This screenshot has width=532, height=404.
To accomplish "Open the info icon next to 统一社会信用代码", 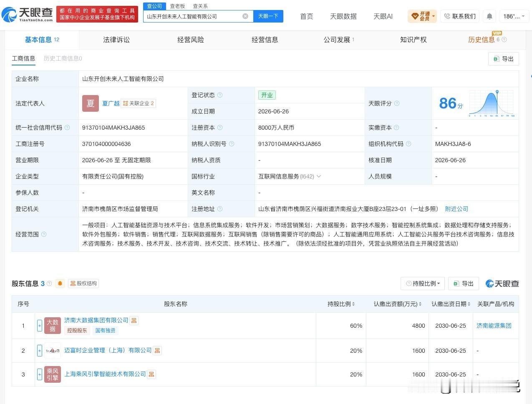I will pyautogui.click(x=67, y=128).
